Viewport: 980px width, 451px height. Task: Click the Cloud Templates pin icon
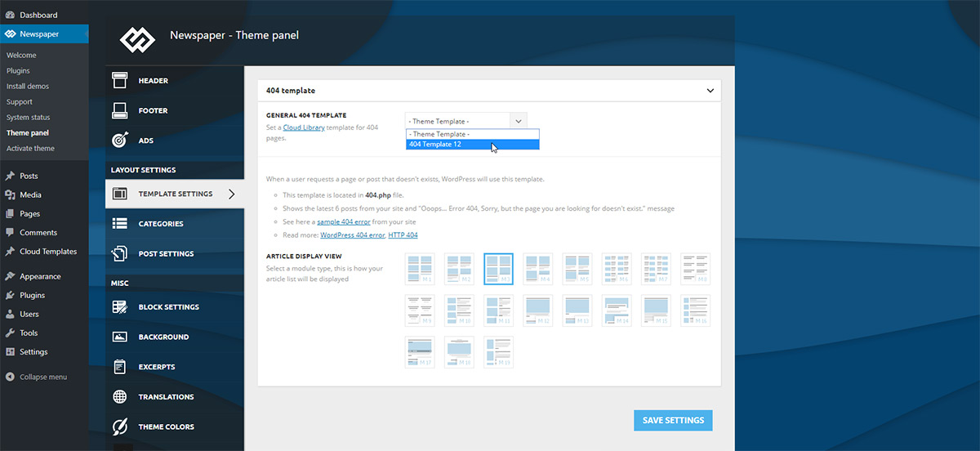pos(10,252)
